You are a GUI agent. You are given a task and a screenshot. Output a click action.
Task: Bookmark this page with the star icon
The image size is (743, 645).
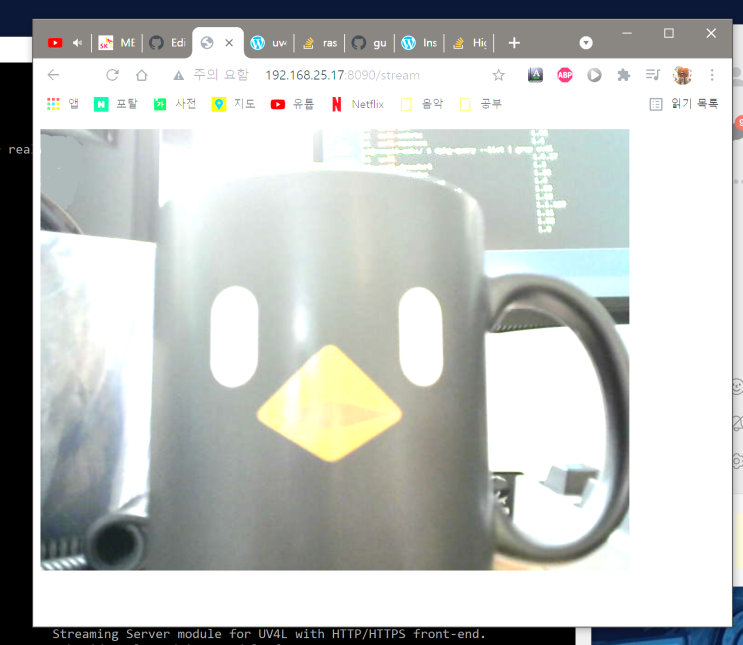(498, 75)
